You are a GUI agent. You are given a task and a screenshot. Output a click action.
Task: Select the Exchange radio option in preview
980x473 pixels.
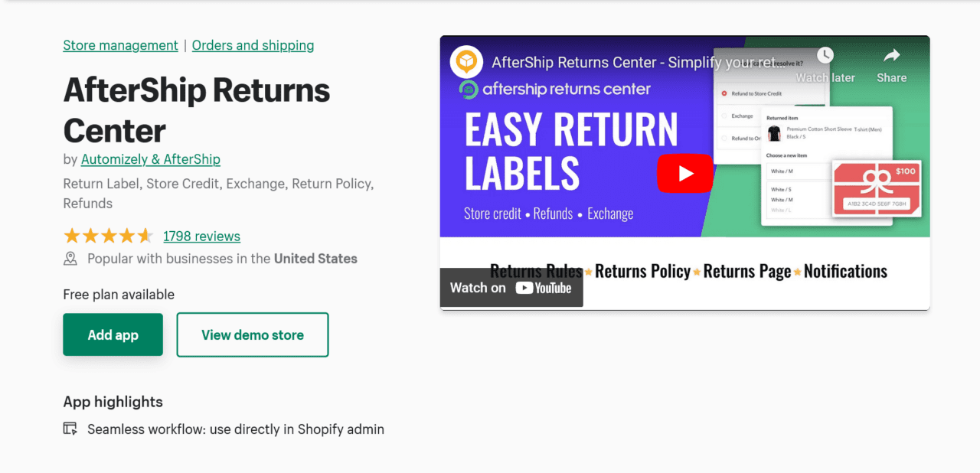click(x=724, y=116)
